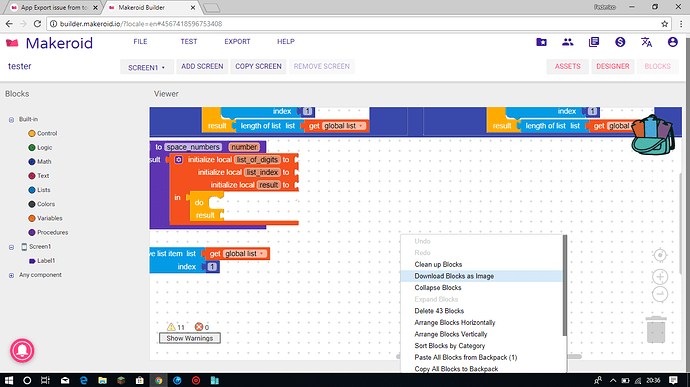The height and width of the screenshot is (387, 690).
Task: Choose Copy All Blocks to Backpack
Action: tap(481, 369)
